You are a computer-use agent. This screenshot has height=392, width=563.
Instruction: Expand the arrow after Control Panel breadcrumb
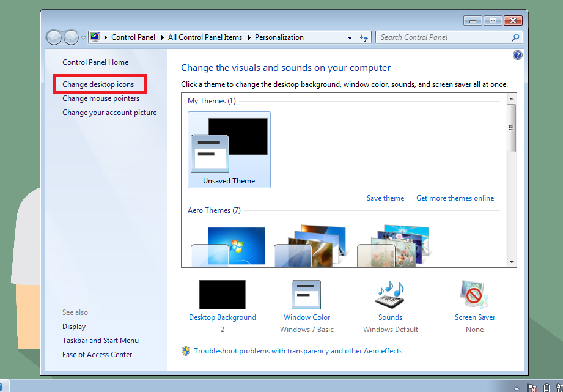[162, 37]
